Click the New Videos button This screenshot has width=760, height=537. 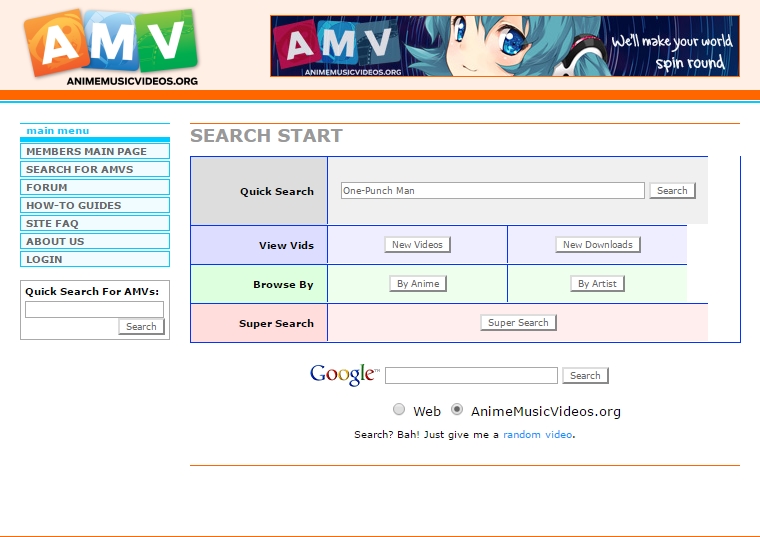[x=417, y=245]
